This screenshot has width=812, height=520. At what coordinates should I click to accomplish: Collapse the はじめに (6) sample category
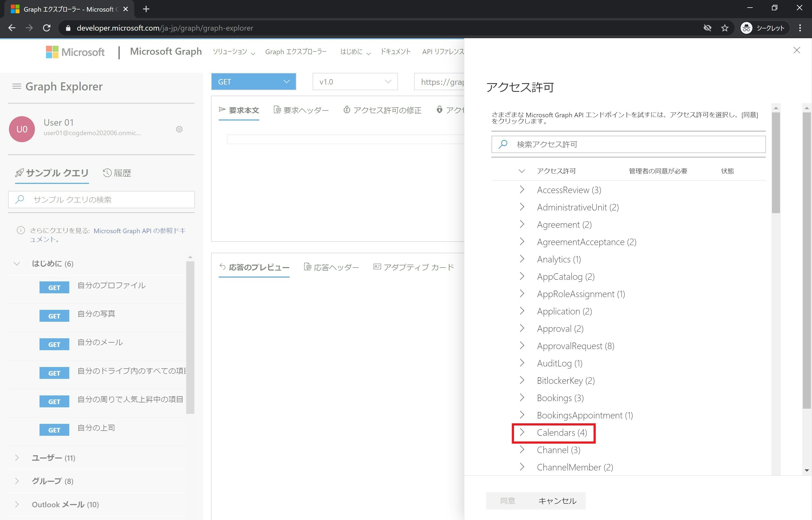pyautogui.click(x=17, y=264)
